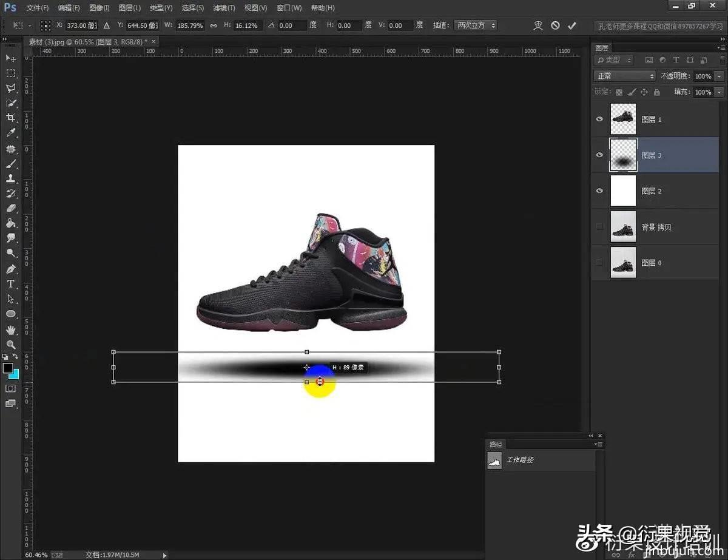
Task: Show the 背景 拷贝 layer
Action: point(599,227)
